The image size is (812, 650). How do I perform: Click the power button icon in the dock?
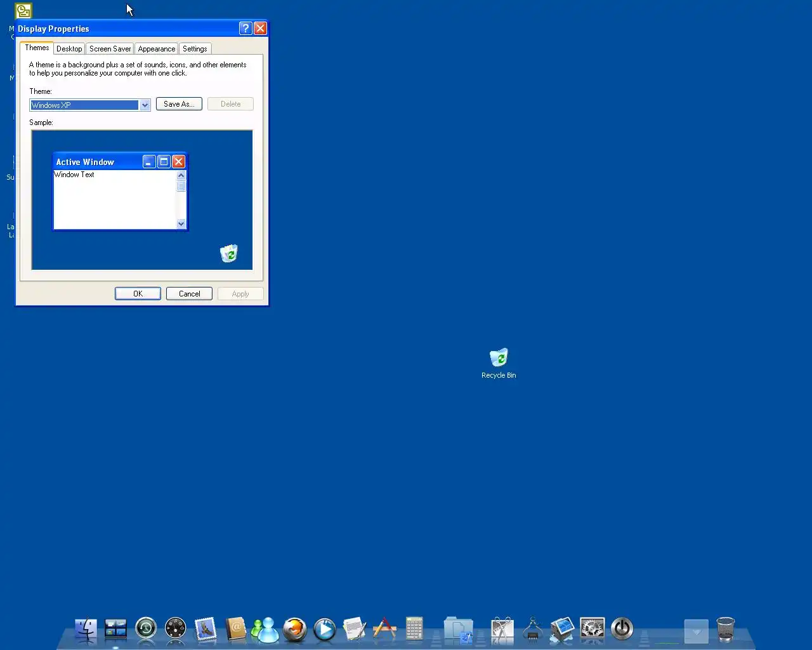click(622, 629)
